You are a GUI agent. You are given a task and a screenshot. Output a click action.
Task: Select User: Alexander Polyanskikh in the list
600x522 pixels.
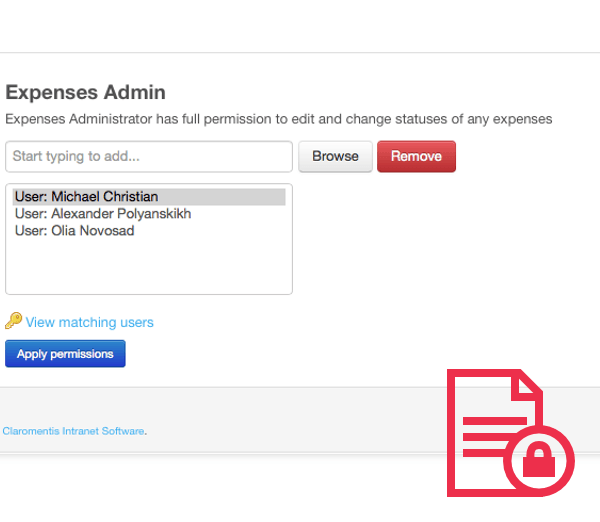tap(103, 214)
